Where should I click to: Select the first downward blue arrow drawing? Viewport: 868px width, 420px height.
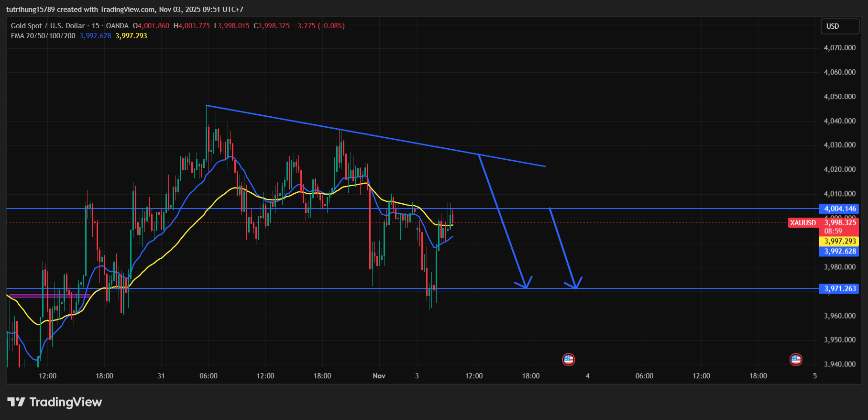(x=502, y=220)
